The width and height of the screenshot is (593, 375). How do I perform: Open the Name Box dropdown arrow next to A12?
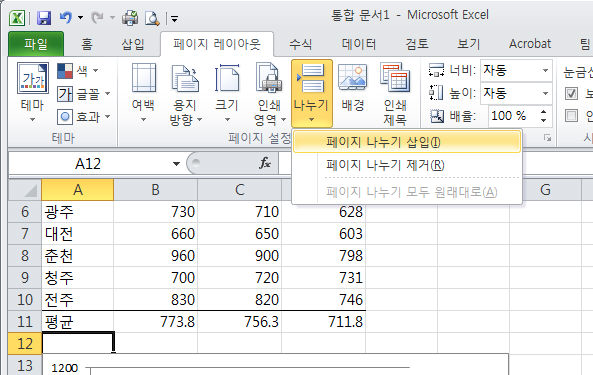click(x=176, y=164)
